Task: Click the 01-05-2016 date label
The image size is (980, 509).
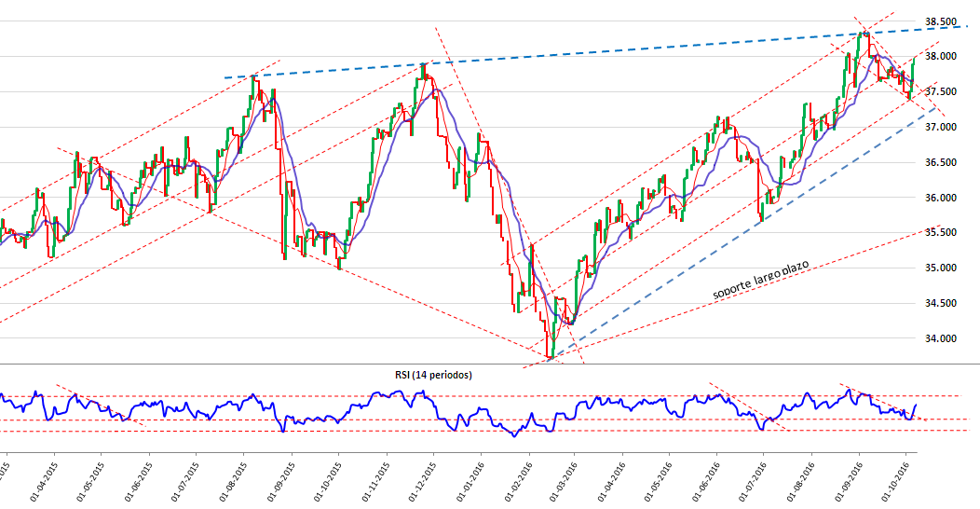Action: click(x=659, y=483)
